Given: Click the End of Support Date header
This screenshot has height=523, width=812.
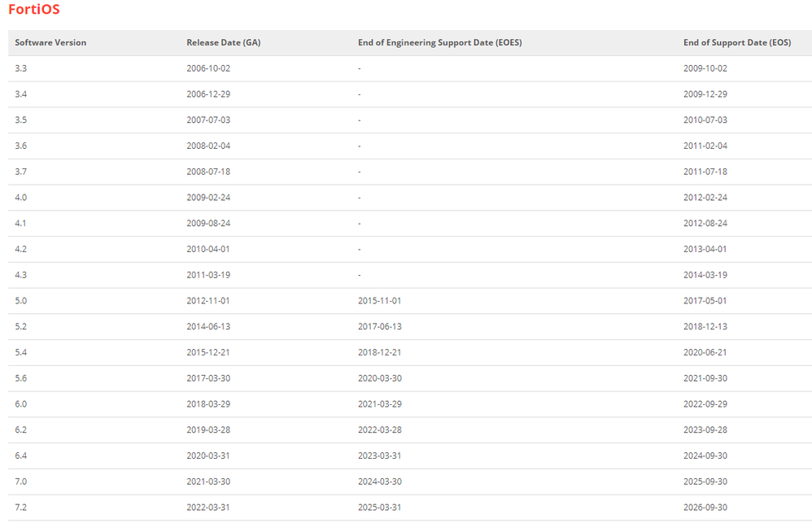Looking at the screenshot, I should 737,42.
